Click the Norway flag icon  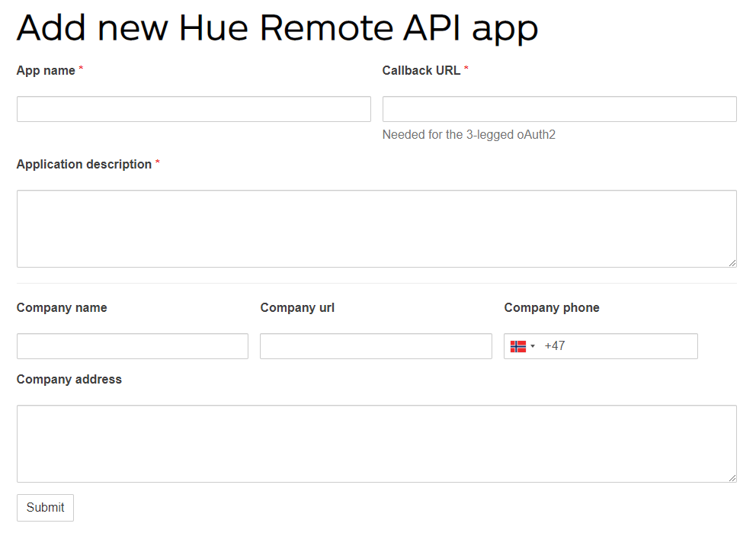coord(517,346)
